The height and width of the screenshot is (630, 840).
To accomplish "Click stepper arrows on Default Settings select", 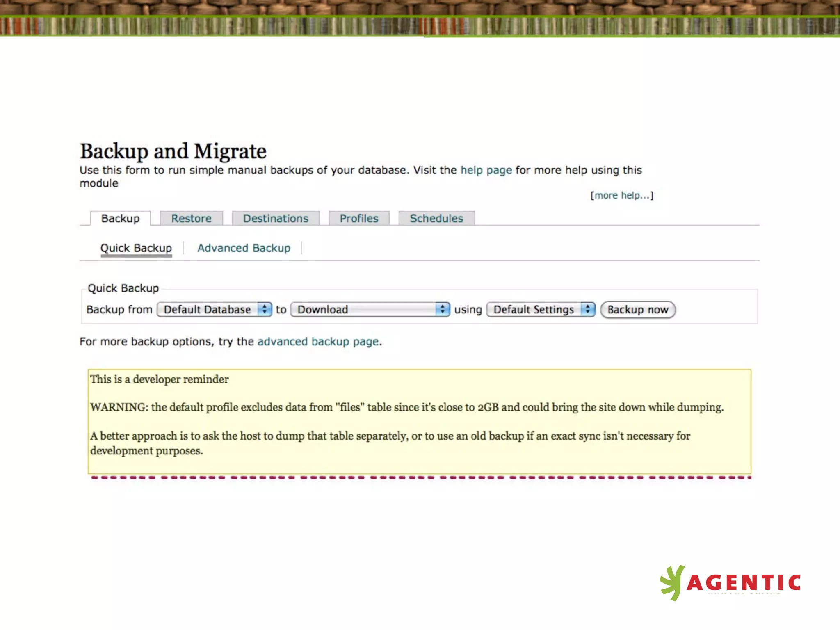I will (x=588, y=309).
